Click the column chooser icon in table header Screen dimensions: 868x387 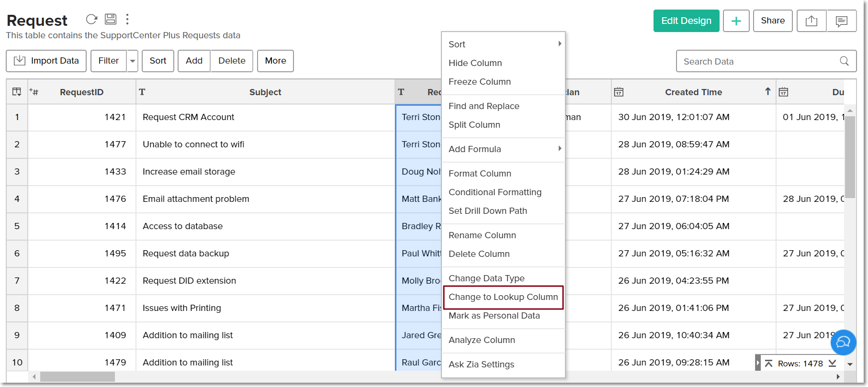[17, 92]
